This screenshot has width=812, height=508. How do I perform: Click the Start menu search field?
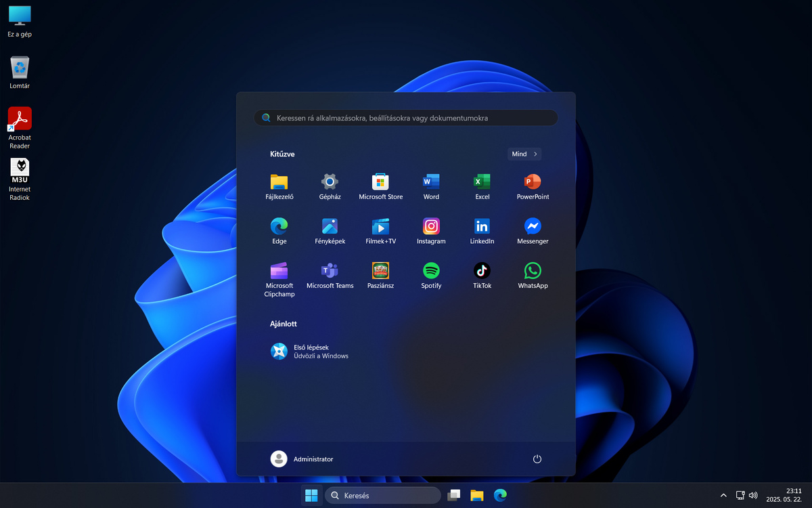coord(406,118)
